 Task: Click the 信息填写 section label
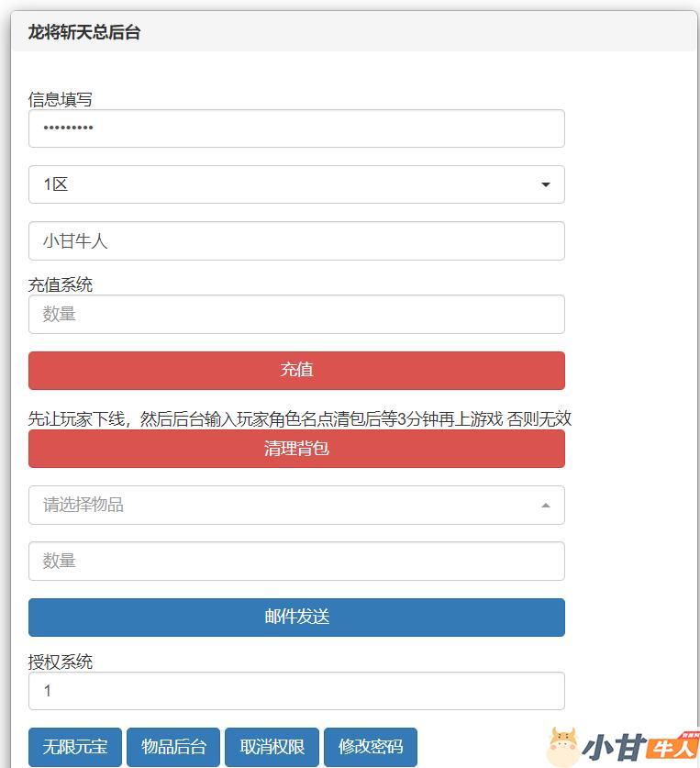(x=61, y=99)
